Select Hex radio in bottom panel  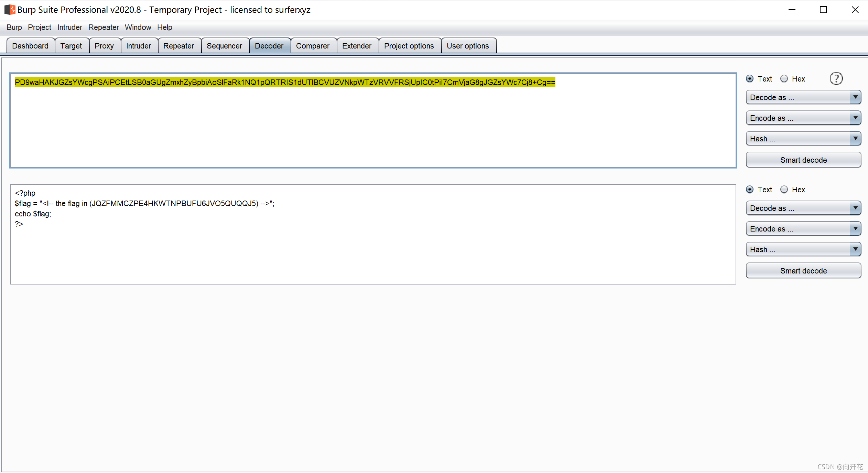click(784, 190)
